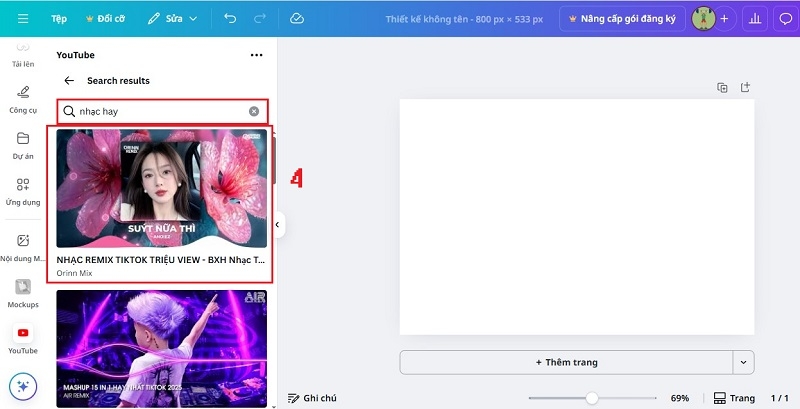Click the duplicate page icon above canvas
The image size is (800, 409).
click(x=722, y=87)
